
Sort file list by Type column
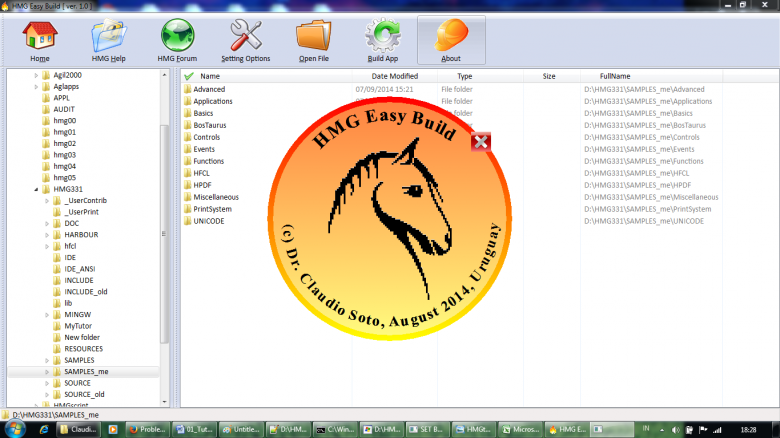click(465, 76)
